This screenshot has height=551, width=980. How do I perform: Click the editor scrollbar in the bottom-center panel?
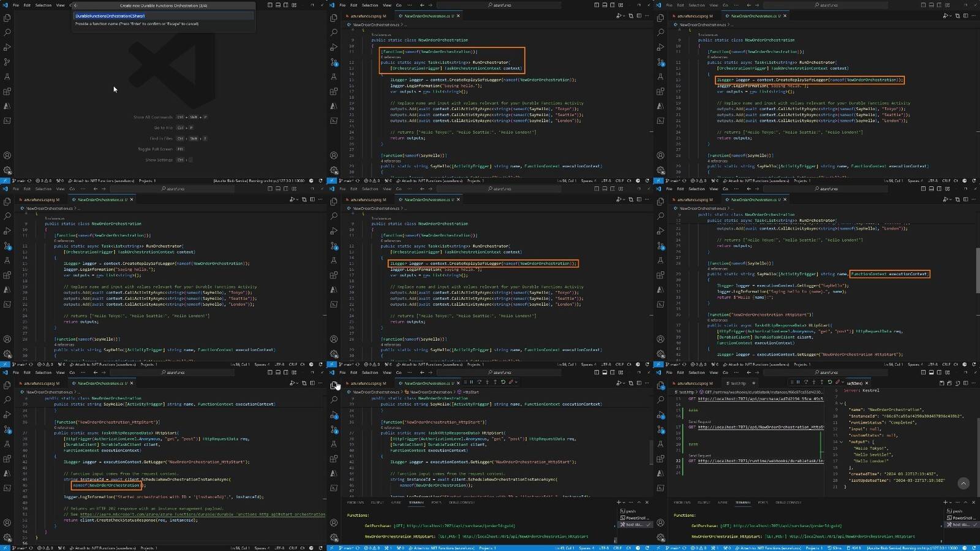[651, 452]
